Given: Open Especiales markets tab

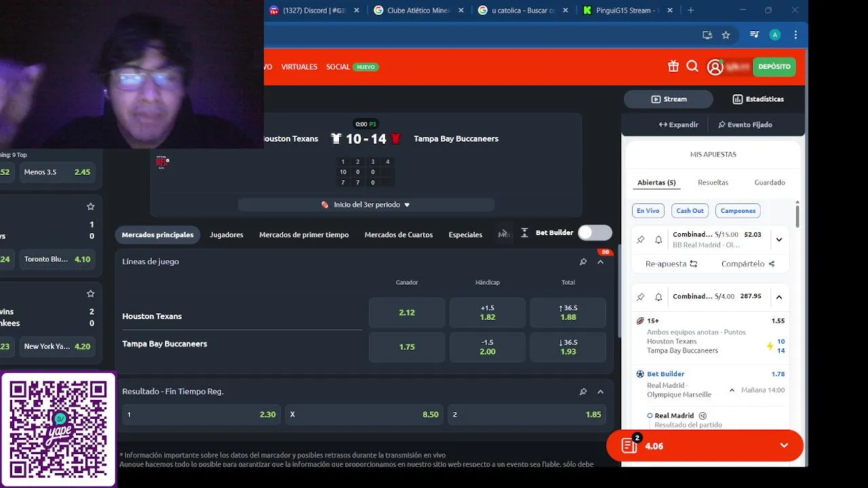Looking at the screenshot, I should tap(465, 235).
